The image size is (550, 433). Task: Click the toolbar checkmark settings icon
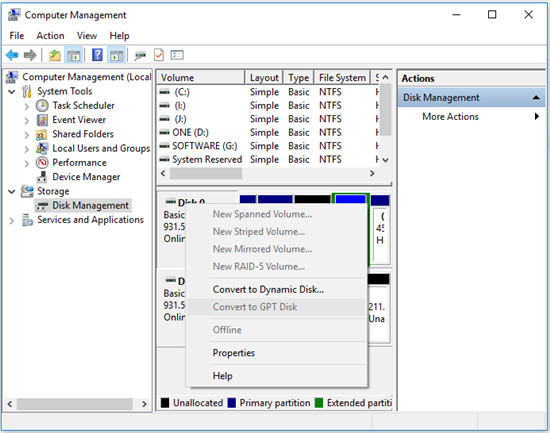(x=159, y=55)
